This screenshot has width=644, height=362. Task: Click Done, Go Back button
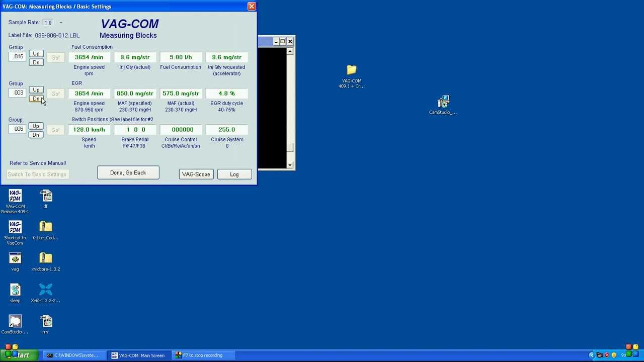click(128, 172)
